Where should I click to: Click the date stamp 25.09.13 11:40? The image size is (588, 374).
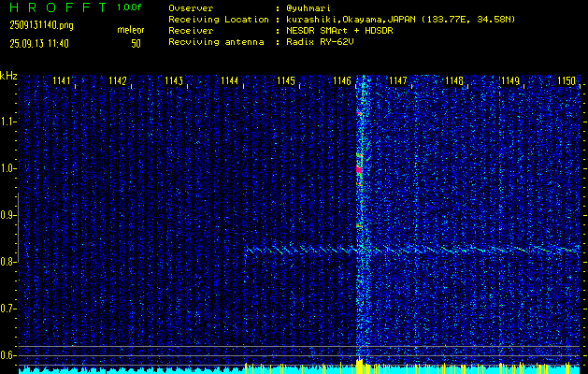click(39, 44)
